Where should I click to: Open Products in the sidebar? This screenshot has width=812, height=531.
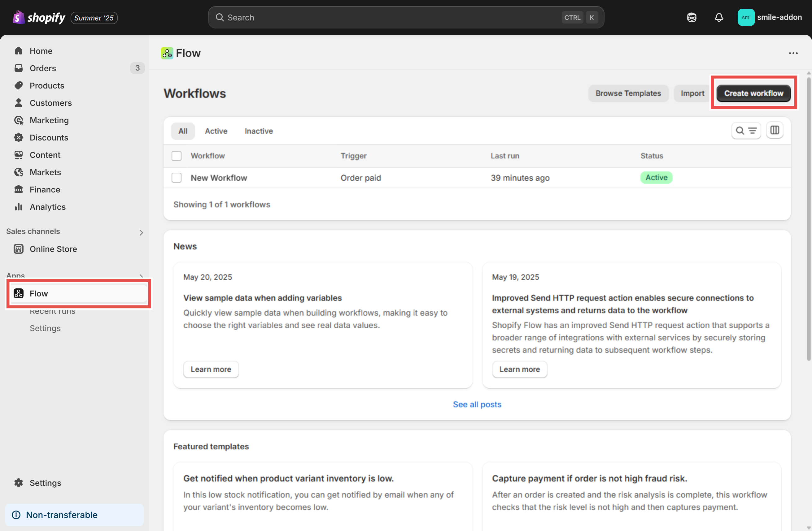point(47,85)
